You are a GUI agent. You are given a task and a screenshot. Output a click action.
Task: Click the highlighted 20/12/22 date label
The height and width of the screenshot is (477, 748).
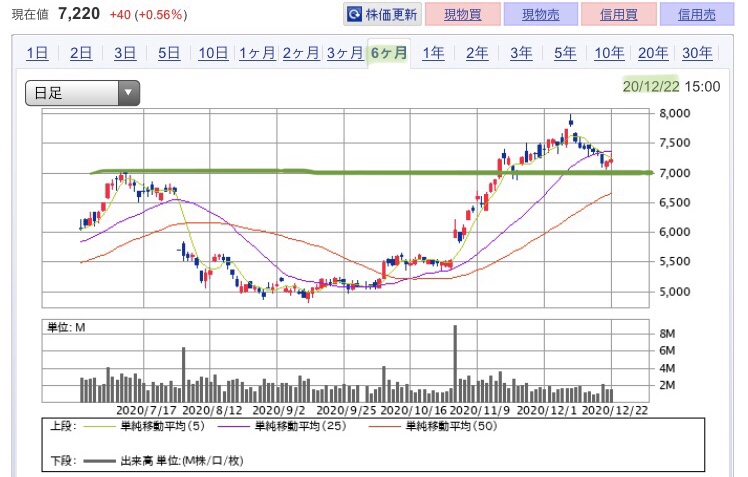[x=651, y=86]
